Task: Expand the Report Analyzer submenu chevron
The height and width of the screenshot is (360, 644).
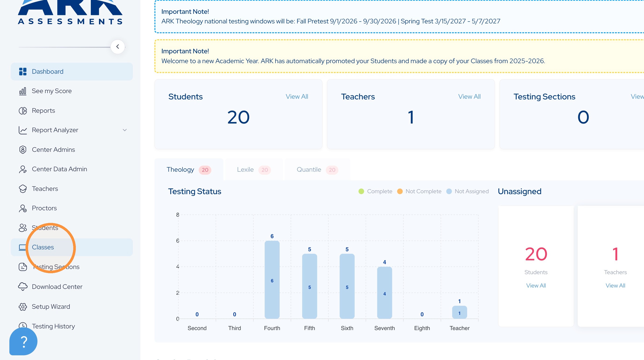Action: (x=125, y=130)
